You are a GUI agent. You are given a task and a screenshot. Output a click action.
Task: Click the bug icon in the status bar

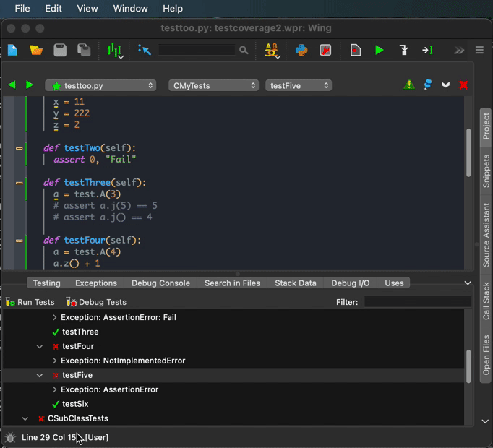[10, 437]
